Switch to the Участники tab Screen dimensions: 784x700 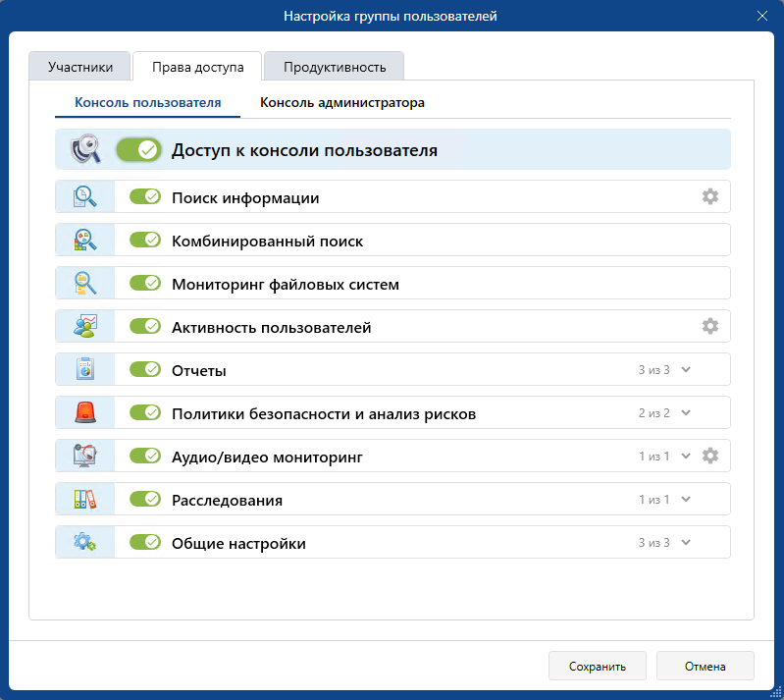click(79, 68)
